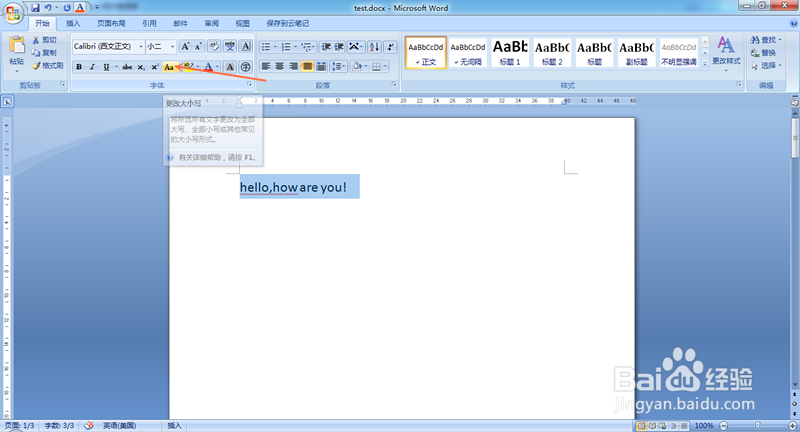Open the Mailings (邮件) tab
Screen dimensions: 800x432
pyautogui.click(x=180, y=23)
